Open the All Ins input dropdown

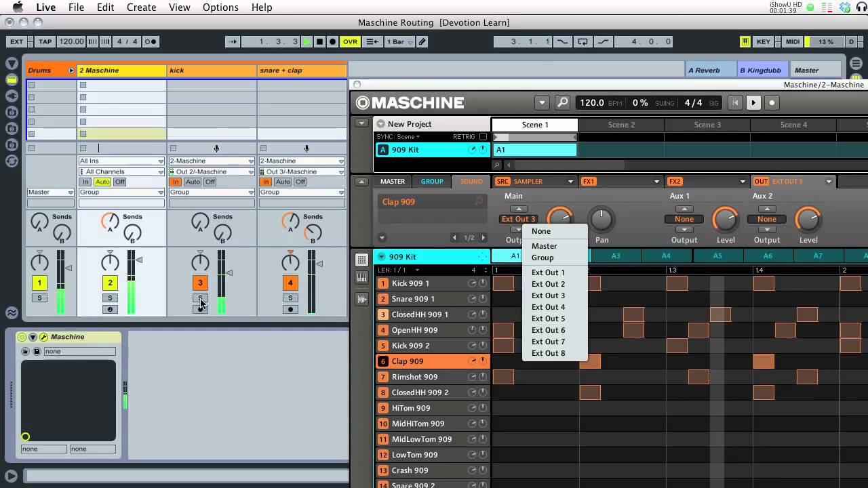[x=121, y=161]
